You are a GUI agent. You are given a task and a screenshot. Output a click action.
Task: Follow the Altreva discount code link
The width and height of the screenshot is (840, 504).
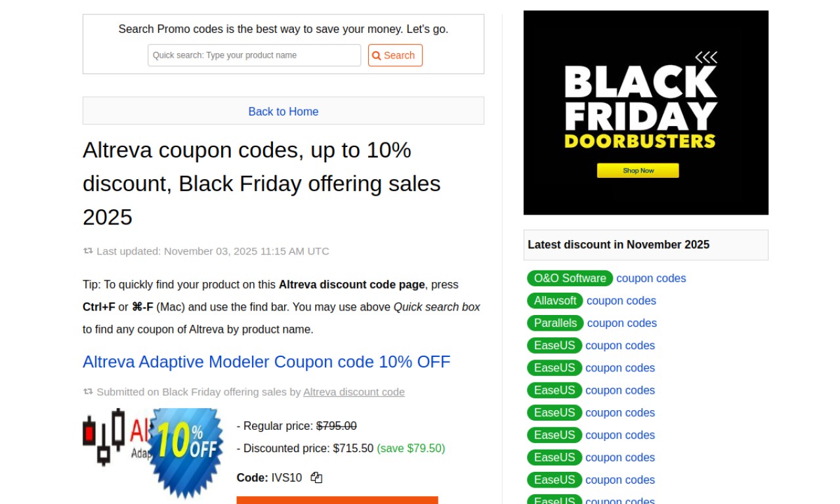pos(354,392)
